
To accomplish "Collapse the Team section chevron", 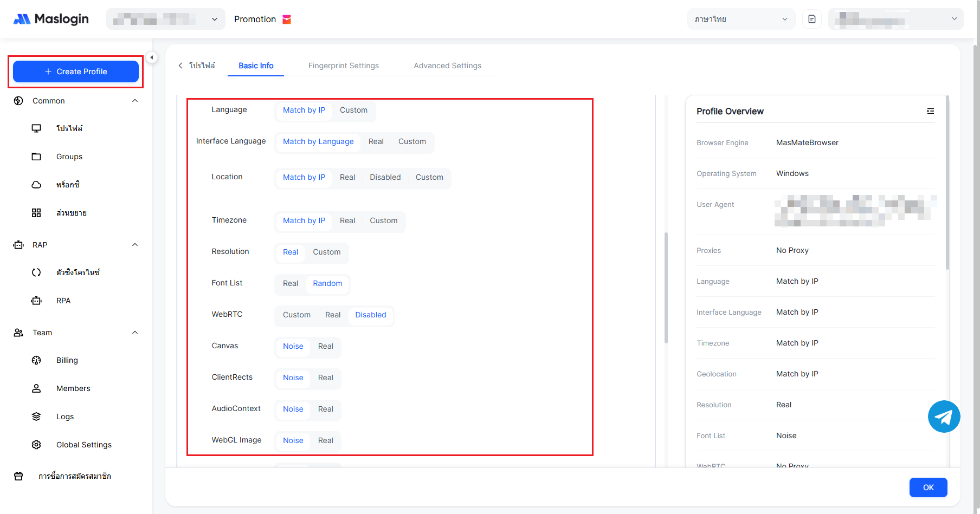I will pyautogui.click(x=135, y=333).
